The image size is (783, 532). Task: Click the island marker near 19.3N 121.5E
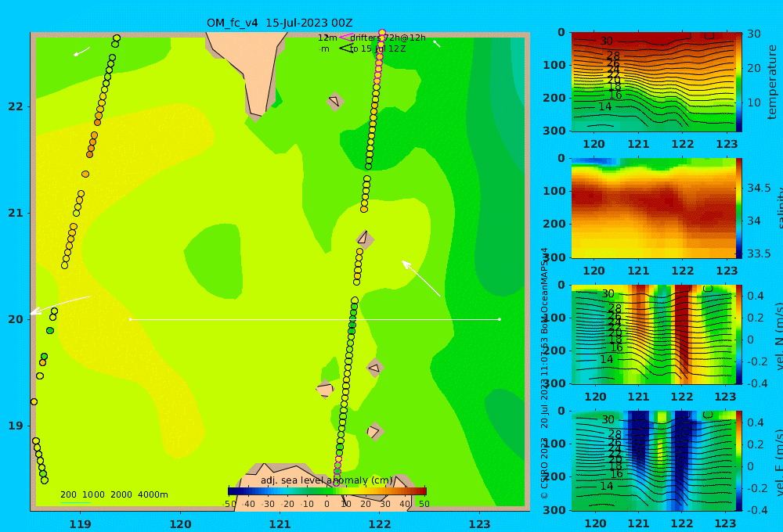coord(325,389)
